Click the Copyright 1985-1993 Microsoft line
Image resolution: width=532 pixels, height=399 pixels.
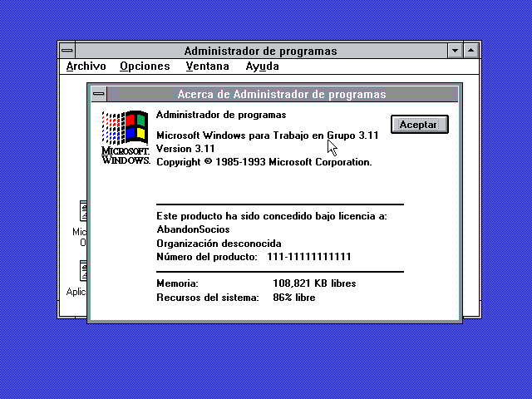click(264, 162)
